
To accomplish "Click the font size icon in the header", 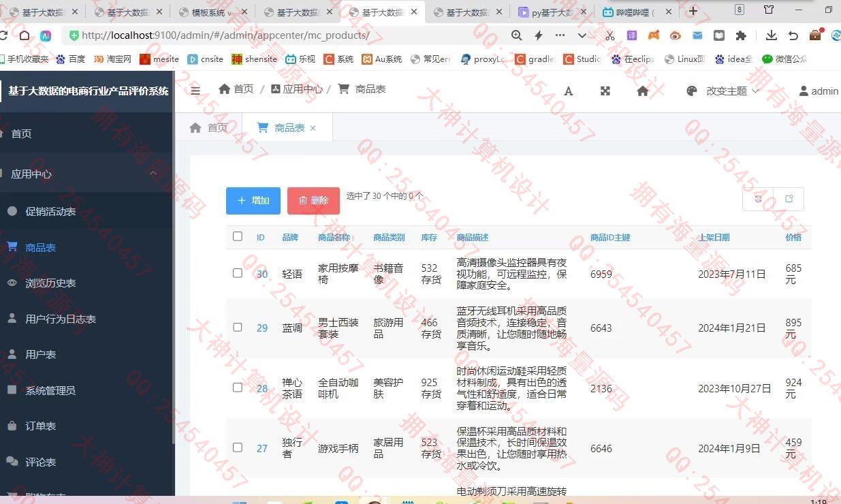I will coord(569,91).
